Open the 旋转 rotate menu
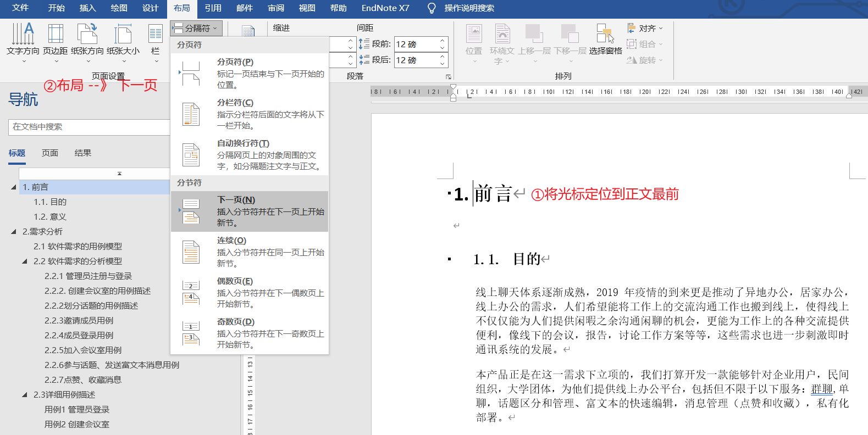This screenshot has height=435, width=868. [x=645, y=60]
